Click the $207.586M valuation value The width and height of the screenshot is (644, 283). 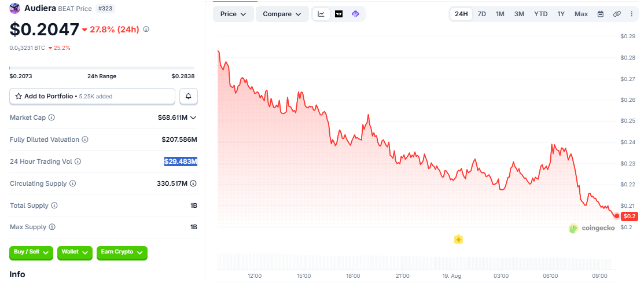179,139
